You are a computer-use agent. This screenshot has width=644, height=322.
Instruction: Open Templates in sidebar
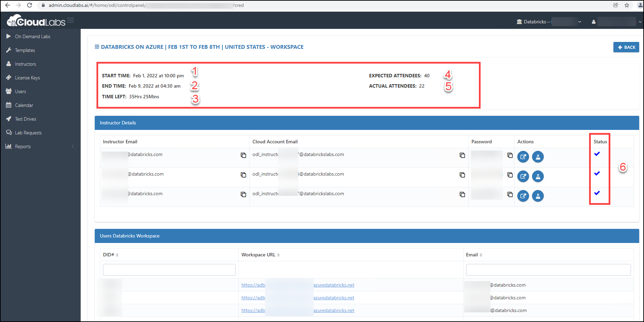25,50
